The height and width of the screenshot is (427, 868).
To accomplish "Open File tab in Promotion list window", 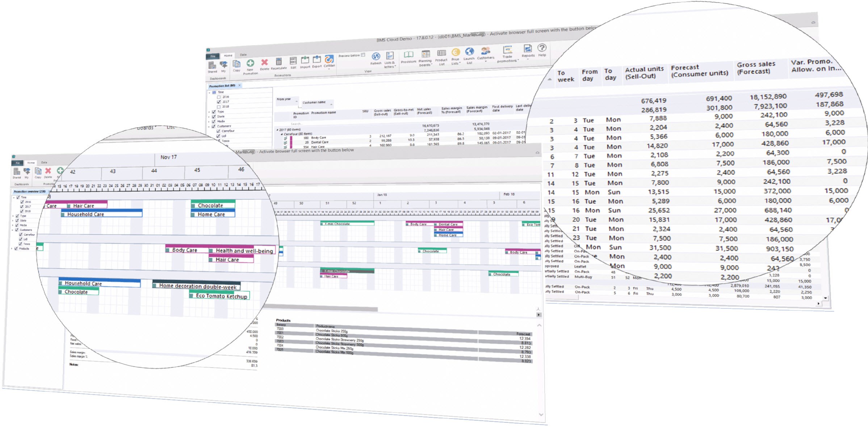I will click(213, 56).
